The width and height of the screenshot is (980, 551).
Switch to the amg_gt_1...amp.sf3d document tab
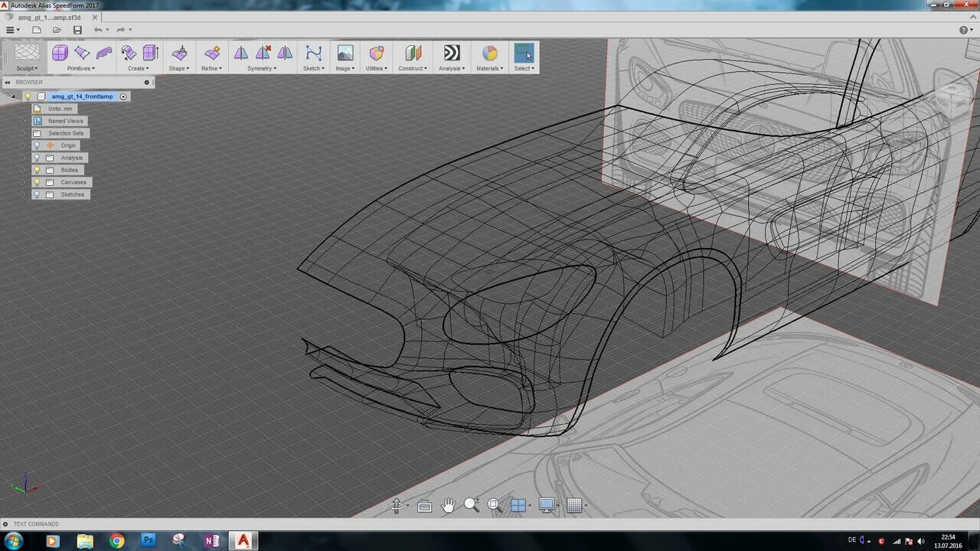click(x=49, y=18)
